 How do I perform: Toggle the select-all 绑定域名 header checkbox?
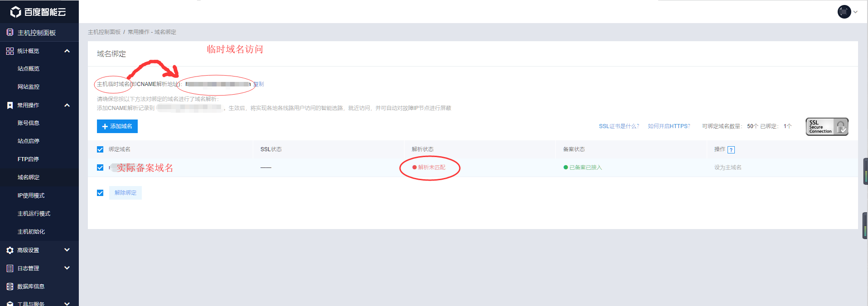(100, 149)
